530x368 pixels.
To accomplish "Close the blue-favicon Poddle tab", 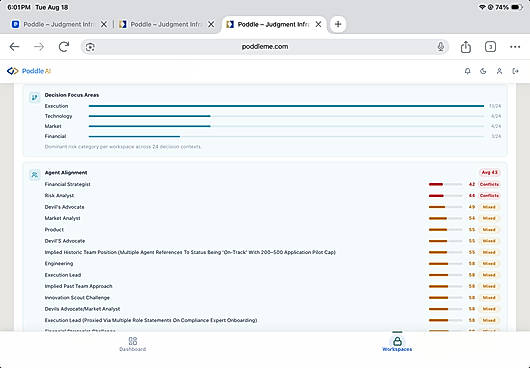I will [x=104, y=24].
